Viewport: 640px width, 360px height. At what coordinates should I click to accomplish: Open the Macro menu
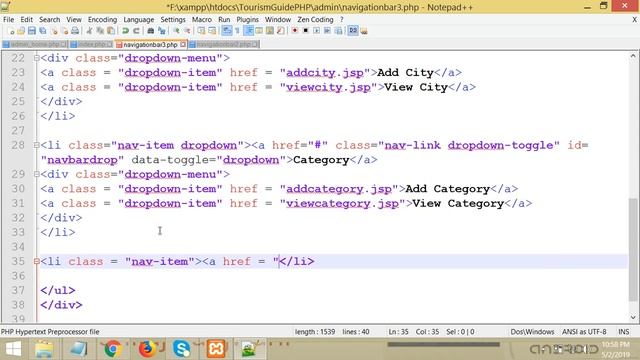tap(202, 20)
